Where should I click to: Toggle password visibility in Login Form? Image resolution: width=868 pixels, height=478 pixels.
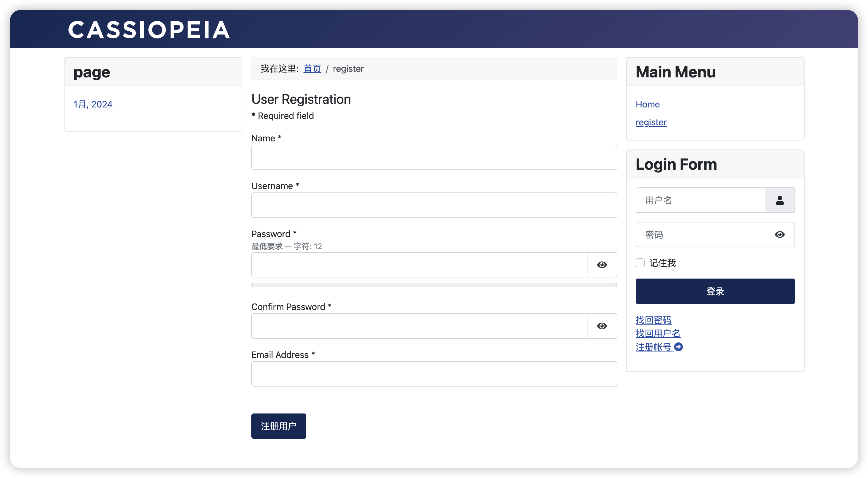(780, 235)
